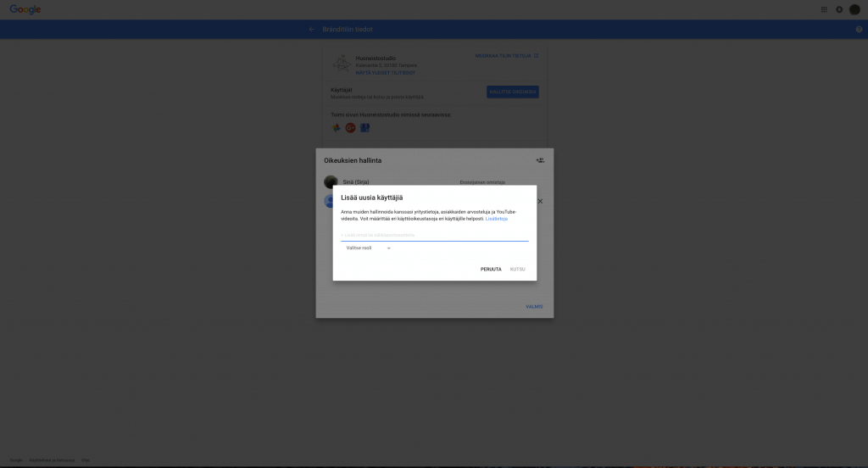Click VALMIS in Oikeuksien hallinta dialog
Image resolution: width=868 pixels, height=468 pixels.
tap(534, 307)
